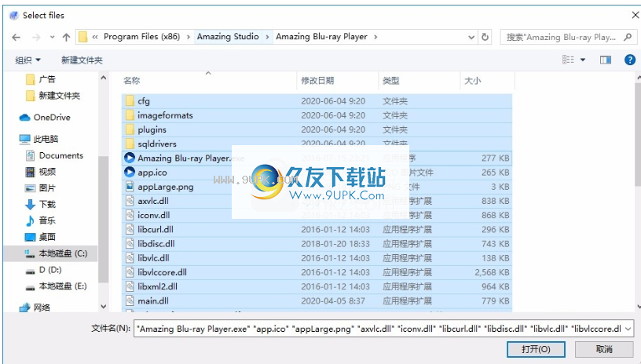
Task: Expand the address bar history dropdown
Action: (471, 37)
